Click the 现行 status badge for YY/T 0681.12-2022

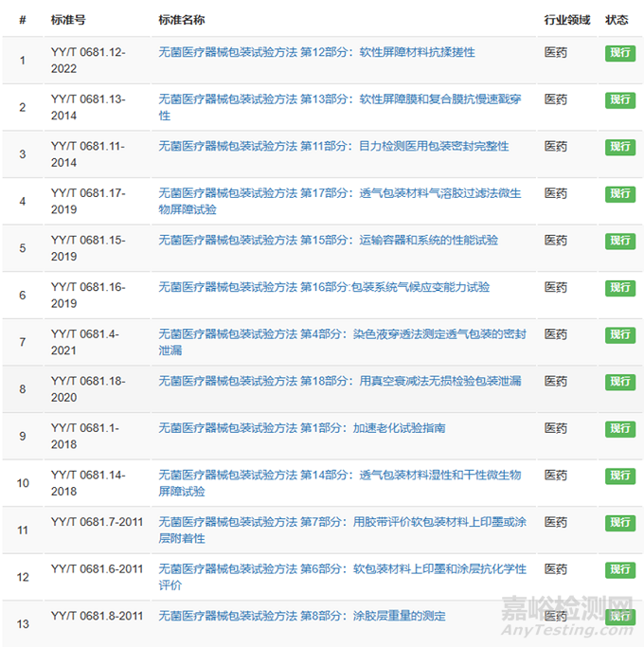click(619, 53)
